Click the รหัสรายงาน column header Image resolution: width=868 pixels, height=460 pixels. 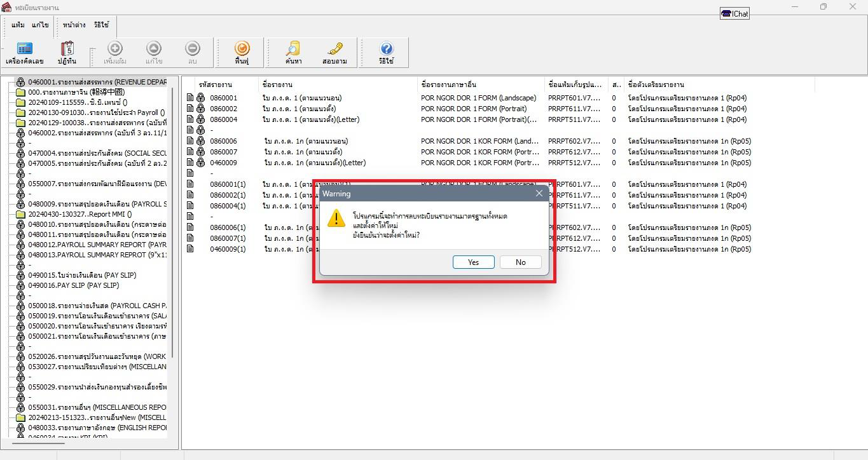click(216, 85)
